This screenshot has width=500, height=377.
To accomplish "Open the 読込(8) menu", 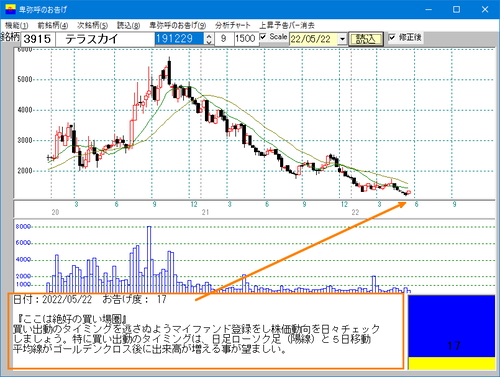I will [x=128, y=25].
